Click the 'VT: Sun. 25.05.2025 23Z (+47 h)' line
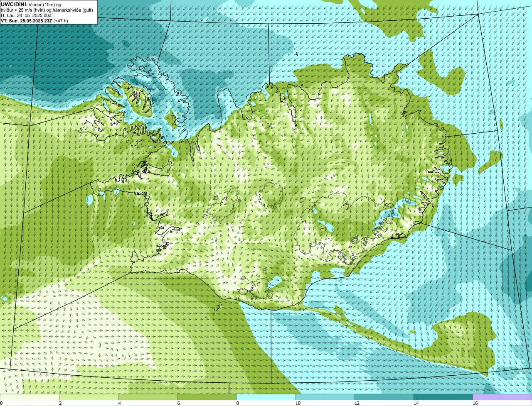The width and height of the screenshot is (532, 406). point(34,20)
